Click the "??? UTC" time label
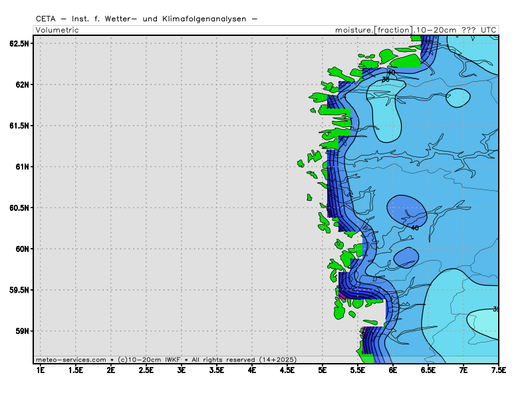The image size is (532, 399). pyautogui.click(x=479, y=30)
